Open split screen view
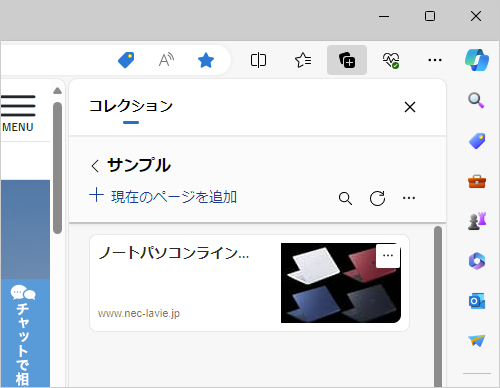This screenshot has height=388, width=500. (x=258, y=60)
